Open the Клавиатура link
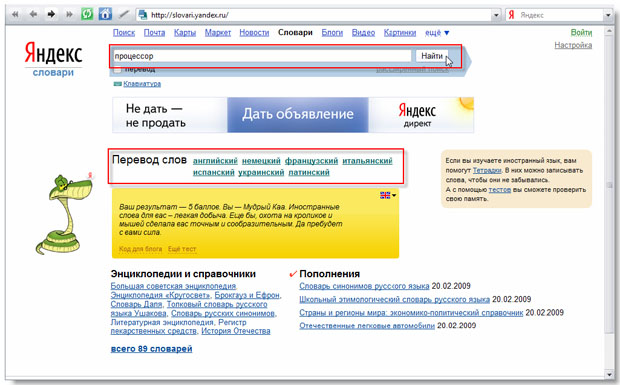 point(142,84)
